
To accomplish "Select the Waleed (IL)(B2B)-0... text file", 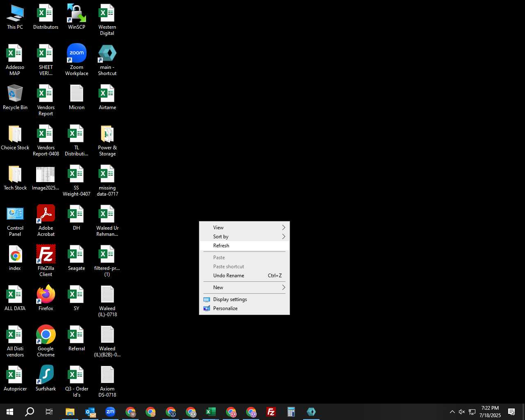I will (107, 342).
